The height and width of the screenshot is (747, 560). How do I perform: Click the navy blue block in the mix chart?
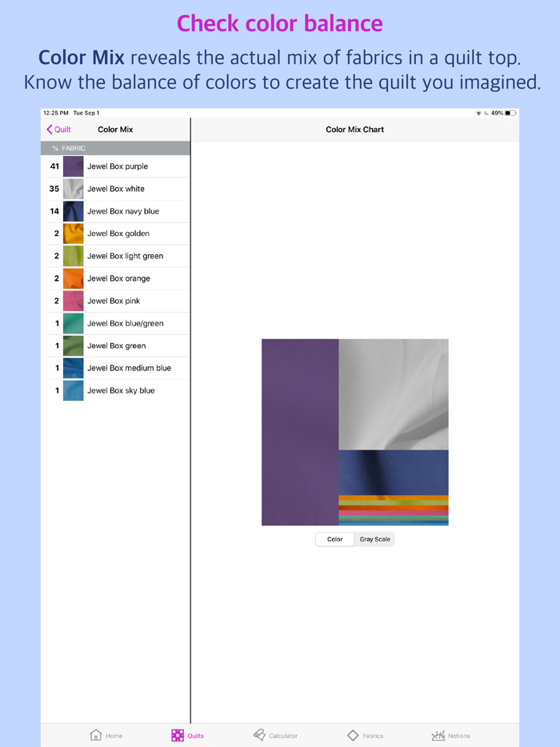click(394, 472)
